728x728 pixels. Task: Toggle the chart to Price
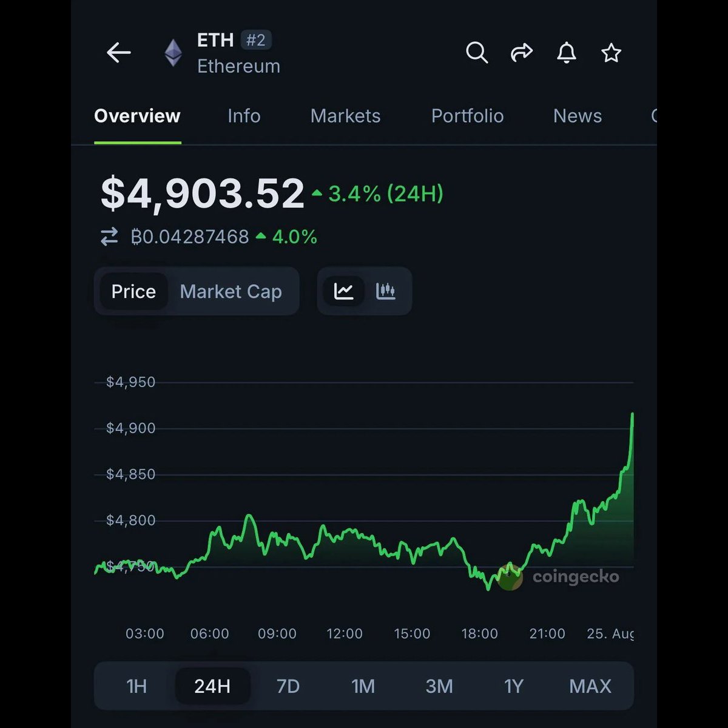point(133,291)
